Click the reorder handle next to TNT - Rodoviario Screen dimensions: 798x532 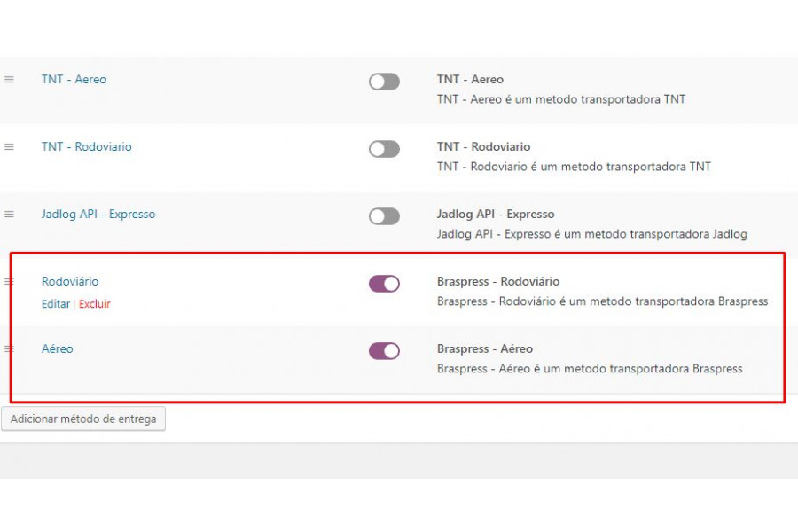(x=9, y=146)
